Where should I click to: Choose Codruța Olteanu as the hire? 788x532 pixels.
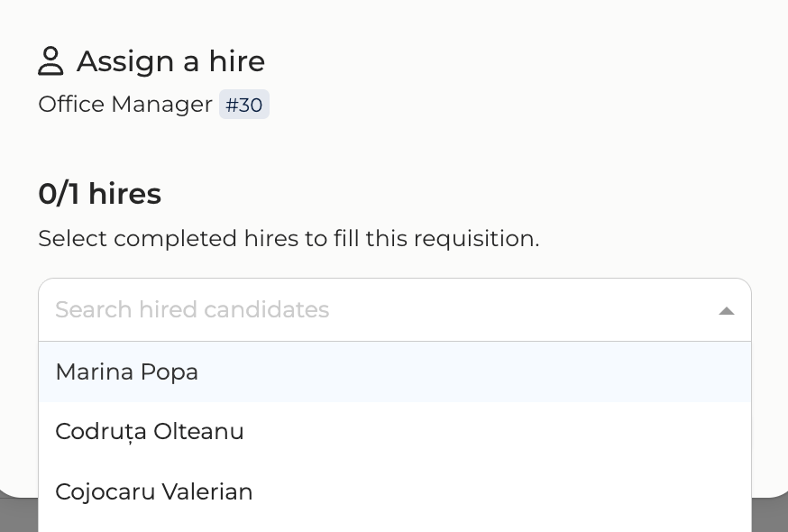coord(150,432)
